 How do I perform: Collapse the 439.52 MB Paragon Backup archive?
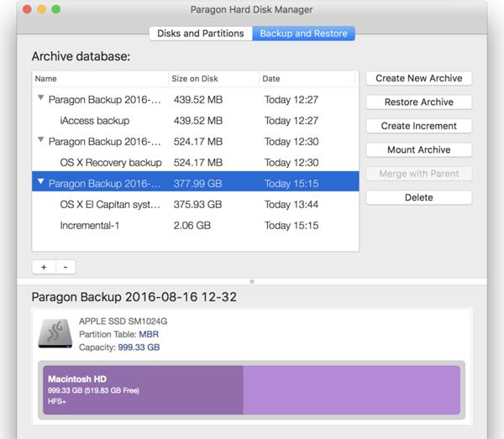pyautogui.click(x=41, y=97)
